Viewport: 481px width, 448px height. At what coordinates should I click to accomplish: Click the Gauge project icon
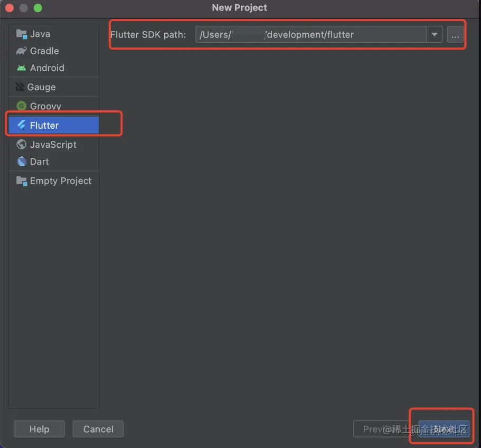(x=20, y=87)
